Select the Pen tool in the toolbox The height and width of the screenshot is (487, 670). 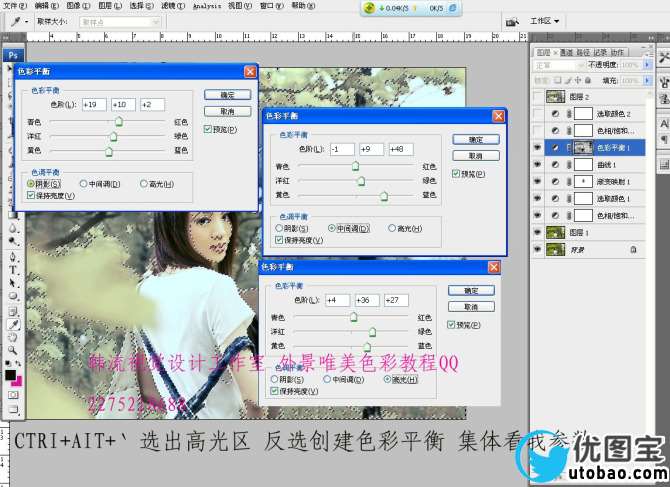tap(13, 257)
